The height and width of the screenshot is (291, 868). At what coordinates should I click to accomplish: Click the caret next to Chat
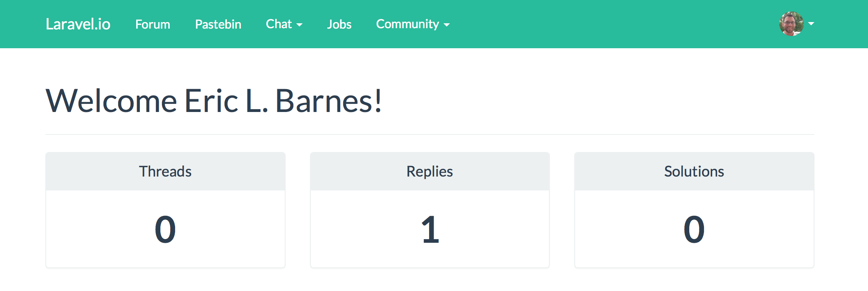(x=299, y=25)
